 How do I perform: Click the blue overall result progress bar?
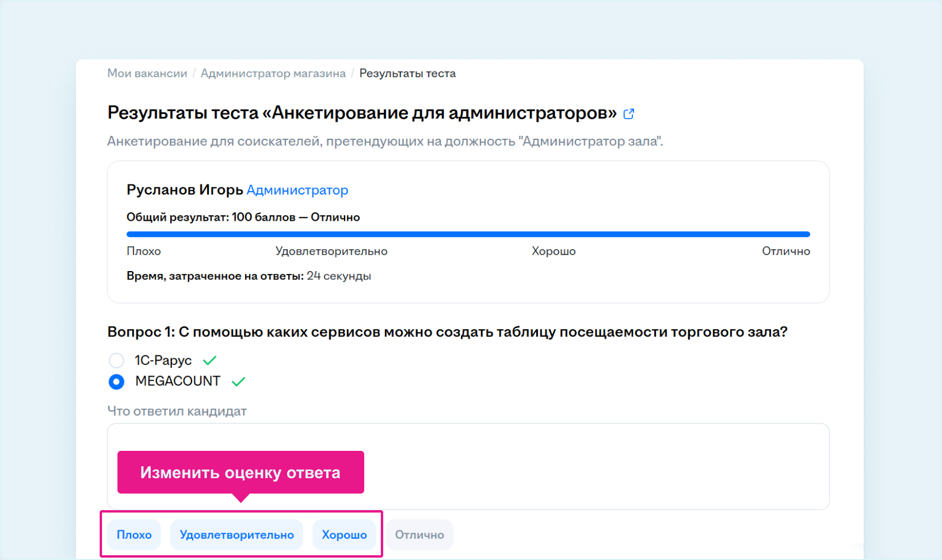468,234
